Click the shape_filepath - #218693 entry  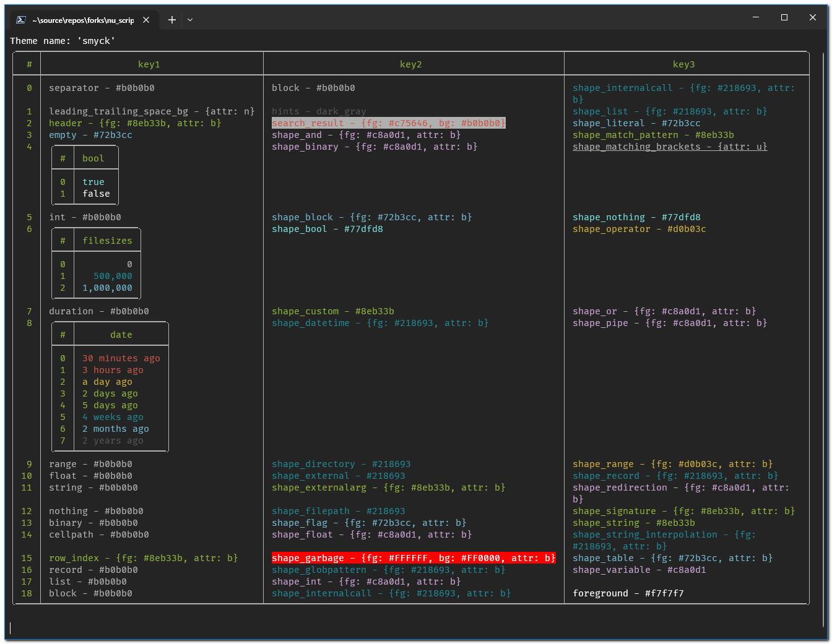click(339, 511)
